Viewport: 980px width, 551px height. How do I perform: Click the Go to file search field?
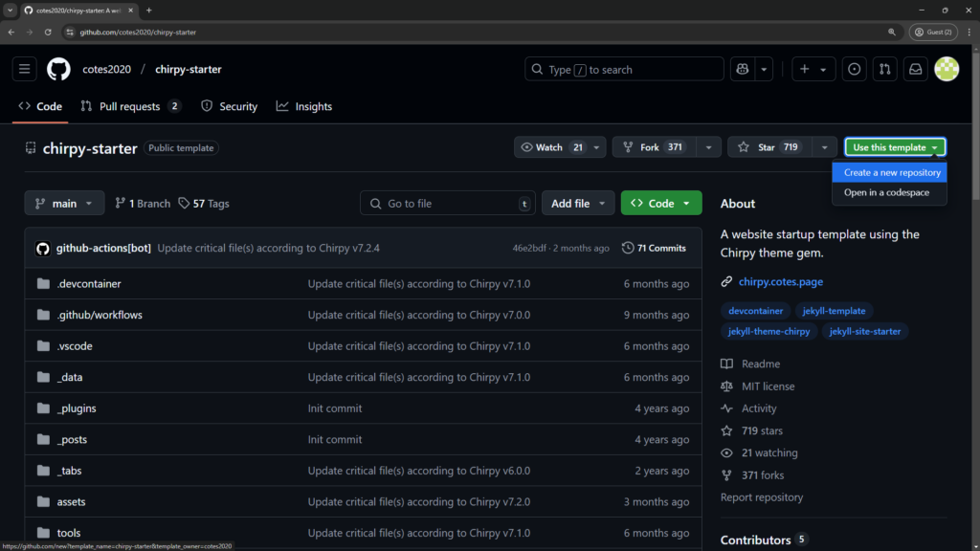448,203
